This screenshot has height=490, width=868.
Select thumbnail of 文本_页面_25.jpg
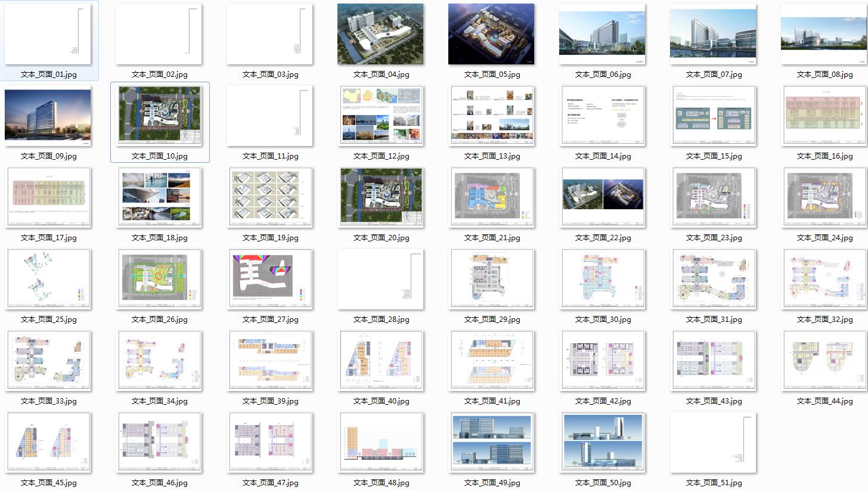click(x=48, y=280)
